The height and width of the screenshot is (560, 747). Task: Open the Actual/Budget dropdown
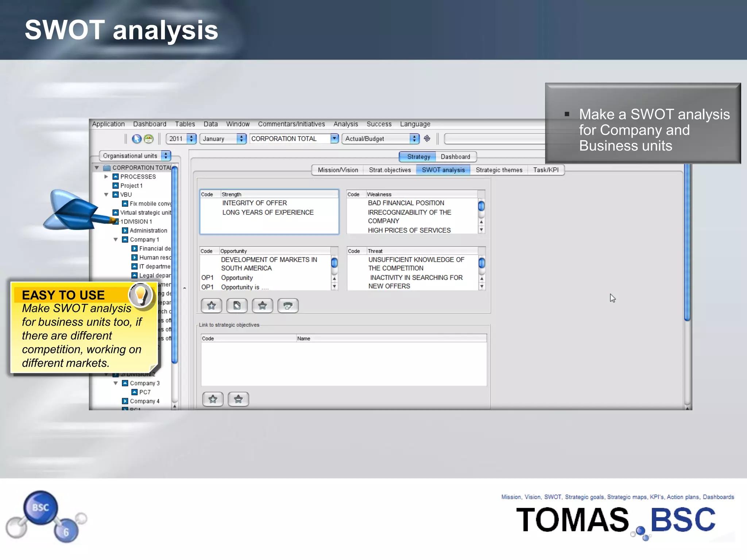pos(414,139)
